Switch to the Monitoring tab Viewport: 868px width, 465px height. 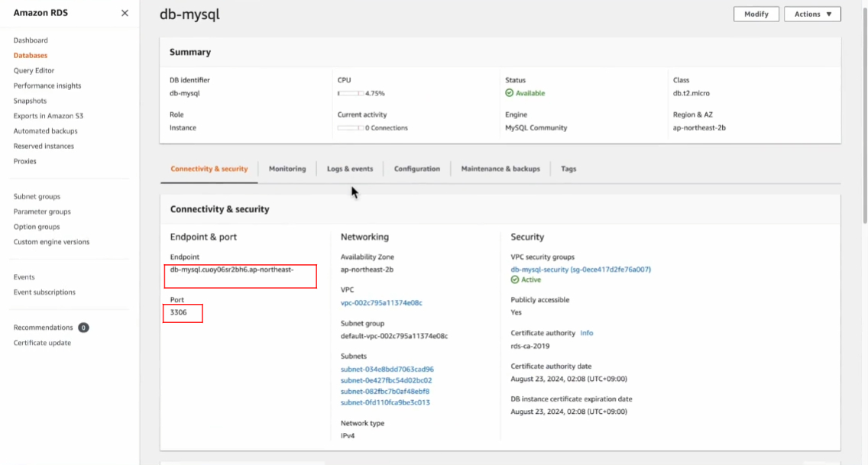[x=287, y=169]
